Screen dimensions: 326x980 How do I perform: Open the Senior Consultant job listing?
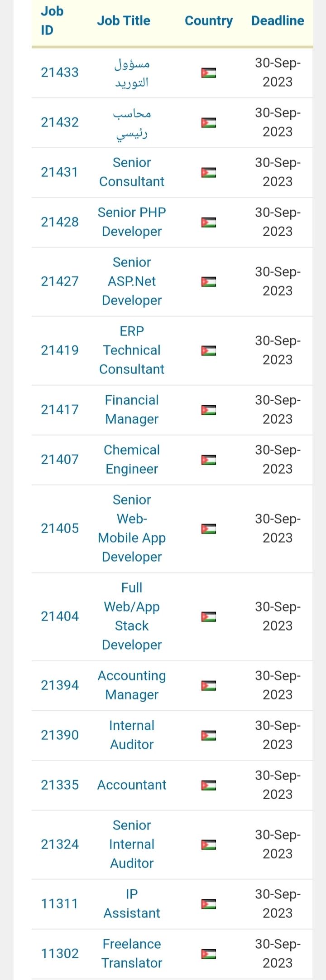pyautogui.click(x=132, y=172)
